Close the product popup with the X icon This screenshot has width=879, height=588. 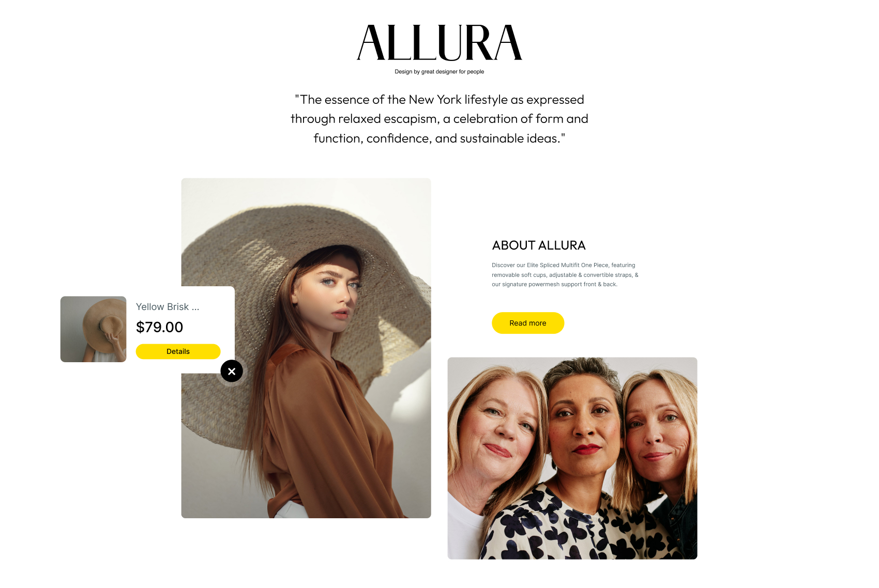(x=232, y=371)
